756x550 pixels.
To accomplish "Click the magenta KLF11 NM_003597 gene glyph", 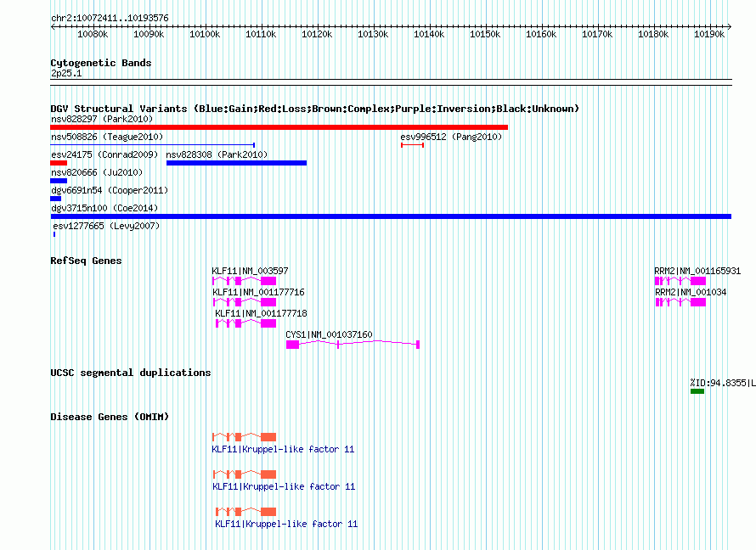I will (x=244, y=281).
